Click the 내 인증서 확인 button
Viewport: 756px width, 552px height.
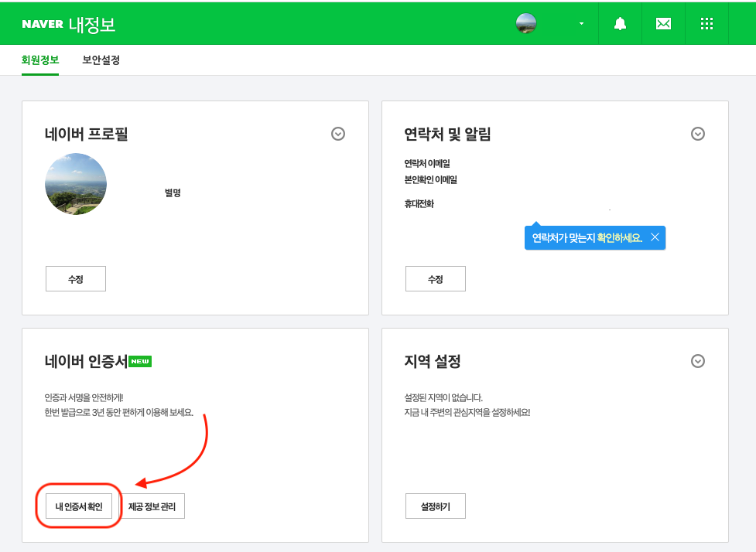(79, 506)
